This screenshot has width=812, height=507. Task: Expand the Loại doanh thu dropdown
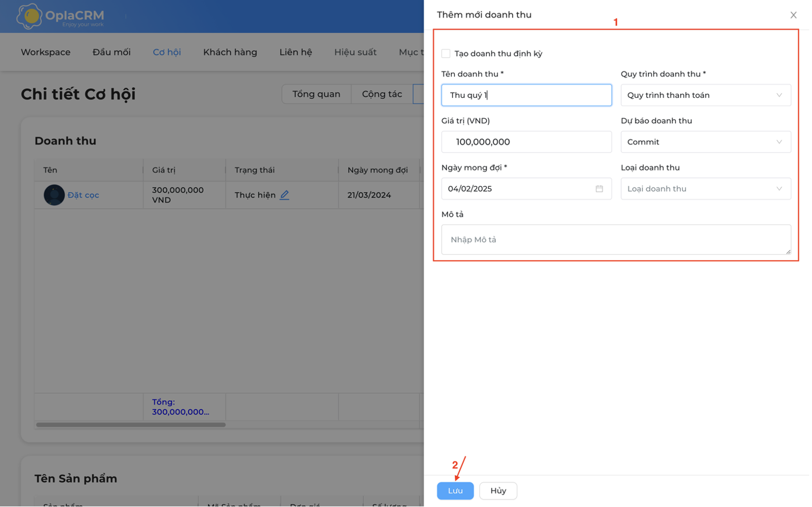point(705,189)
